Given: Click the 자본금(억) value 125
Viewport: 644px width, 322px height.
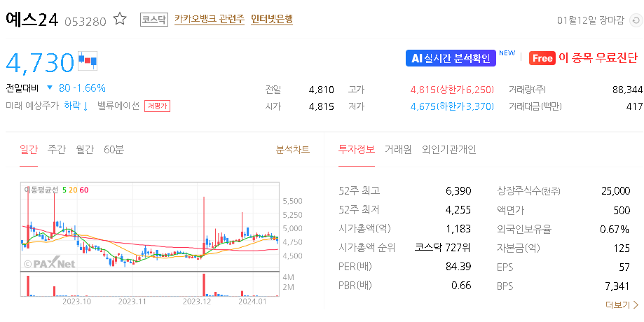Looking at the screenshot, I should pos(622,248).
